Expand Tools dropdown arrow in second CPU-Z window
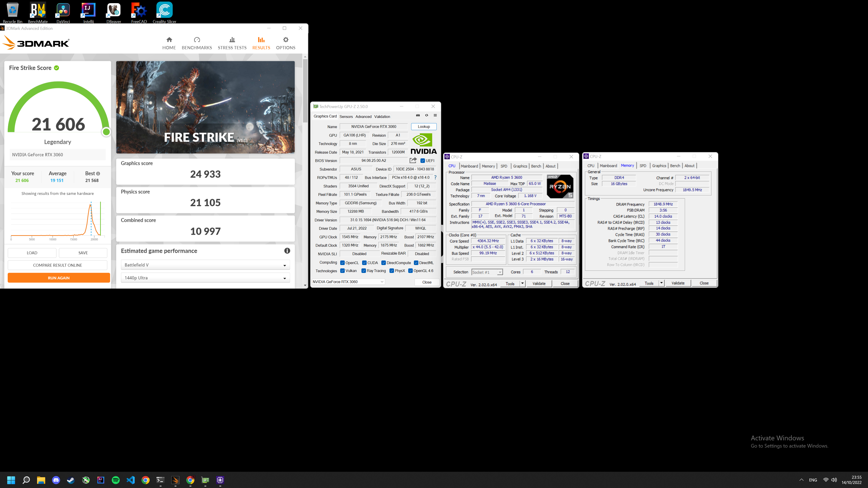The height and width of the screenshot is (488, 868). (x=661, y=283)
